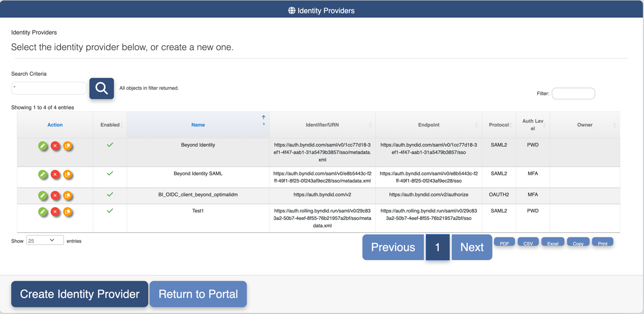
Task: Click 'All objects in filter returned.' message
Action: (149, 88)
